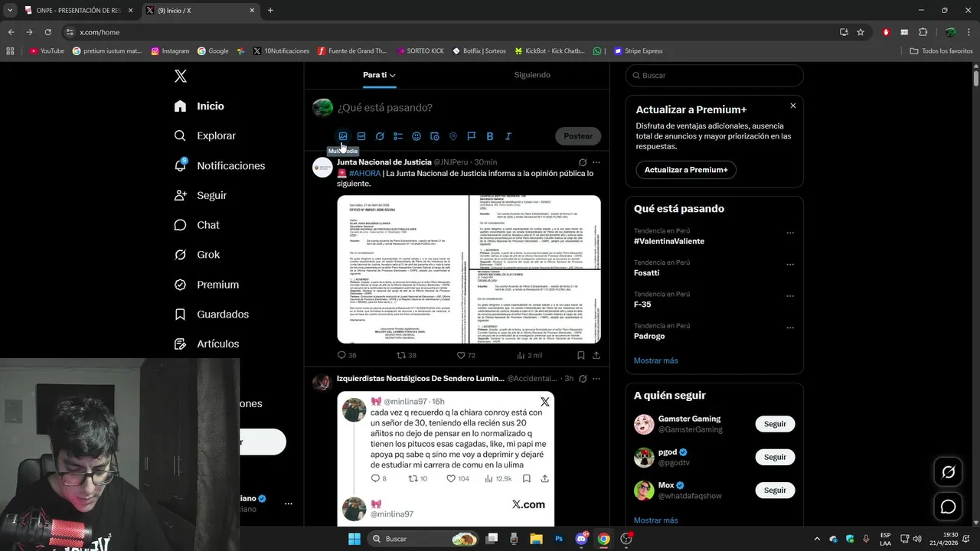The image size is (980, 551).
Task: Click the Actualizar a Premium+ button
Action: coord(686,170)
